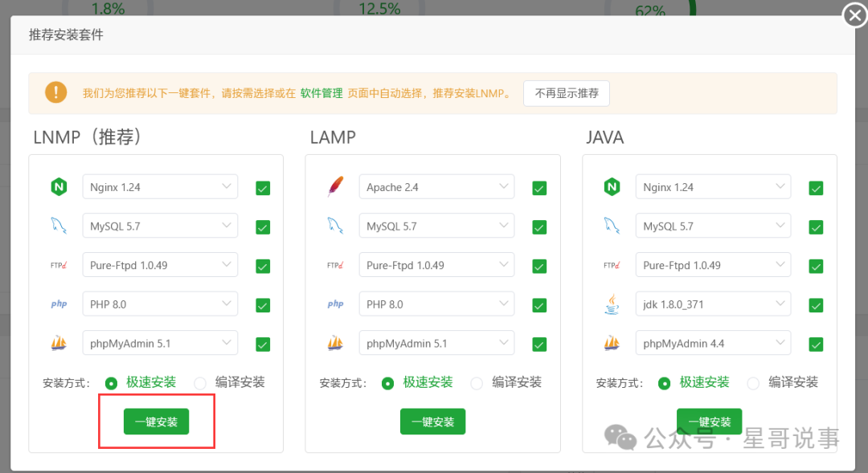
Task: Click the MySQL dolphin icon in LNMP column
Action: point(59,226)
